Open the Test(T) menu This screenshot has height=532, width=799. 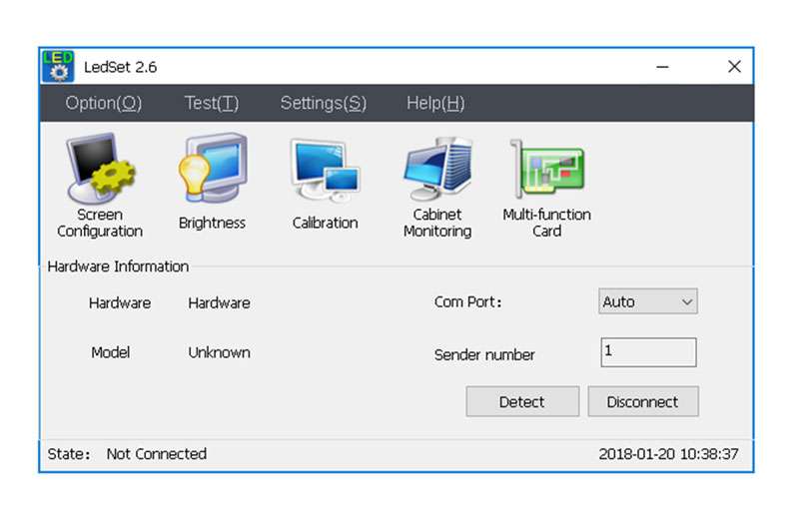(212, 104)
